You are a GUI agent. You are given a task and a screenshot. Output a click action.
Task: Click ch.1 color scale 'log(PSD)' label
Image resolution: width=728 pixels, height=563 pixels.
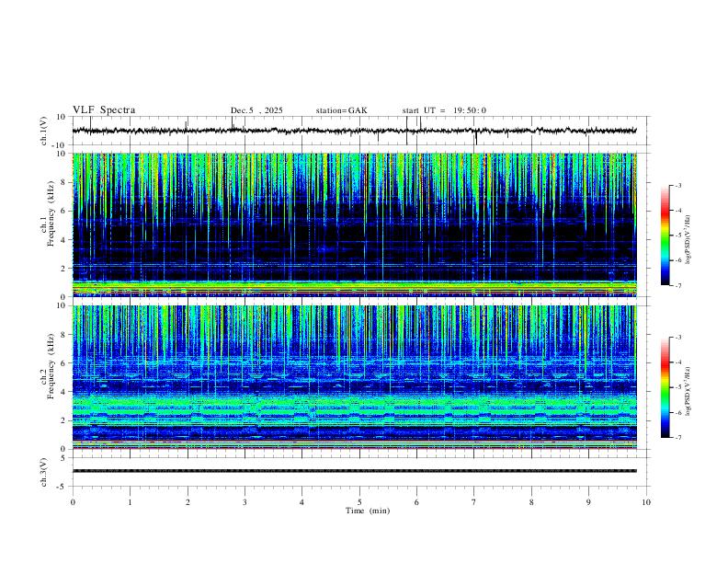pos(688,240)
